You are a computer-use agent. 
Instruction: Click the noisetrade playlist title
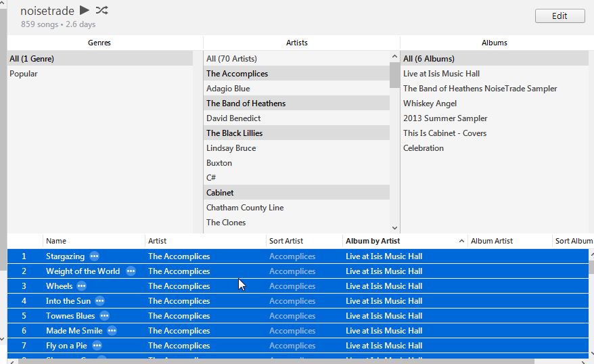(47, 11)
